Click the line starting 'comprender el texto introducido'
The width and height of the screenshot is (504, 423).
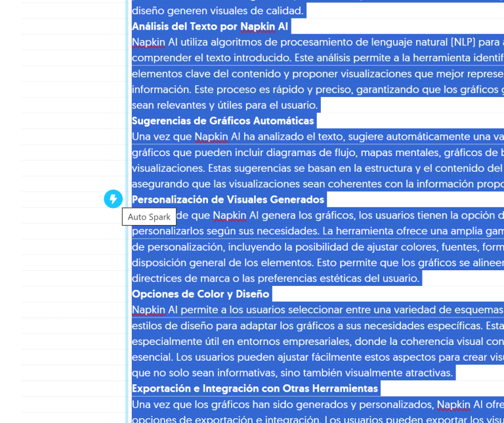(x=318, y=58)
